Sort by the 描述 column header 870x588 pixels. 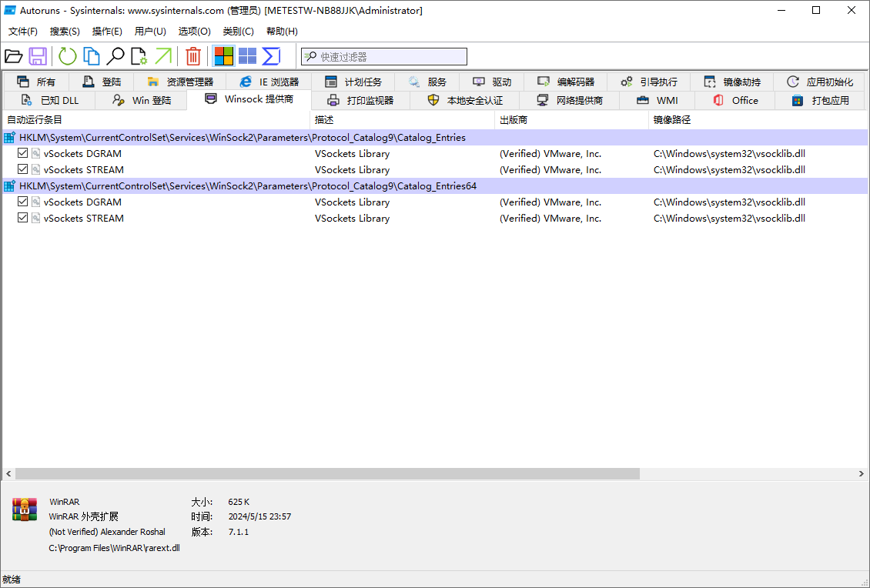click(402, 120)
